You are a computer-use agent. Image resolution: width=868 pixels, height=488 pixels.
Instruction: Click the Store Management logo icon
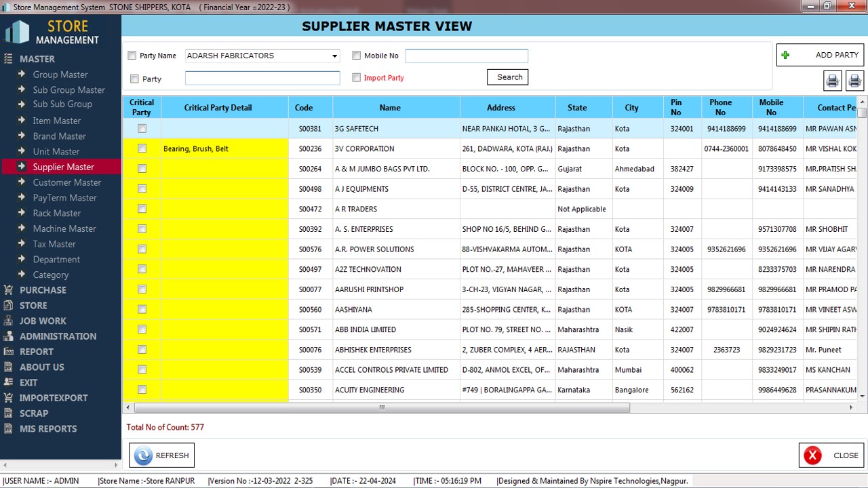coord(18,32)
